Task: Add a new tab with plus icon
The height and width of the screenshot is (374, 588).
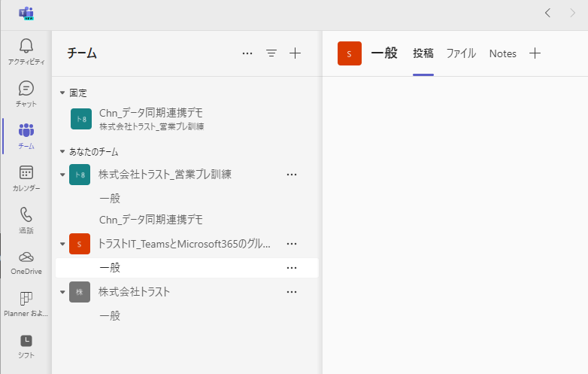Action: point(535,53)
